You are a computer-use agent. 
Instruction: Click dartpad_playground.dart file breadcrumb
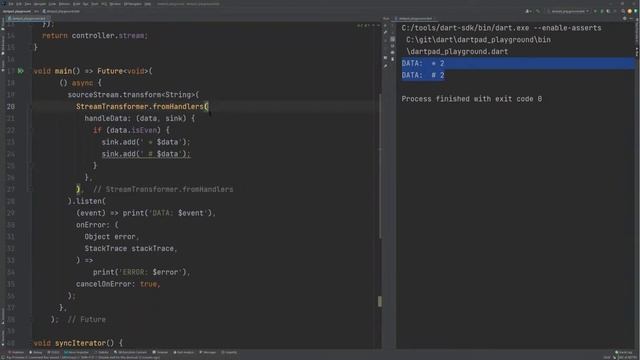[61, 11]
